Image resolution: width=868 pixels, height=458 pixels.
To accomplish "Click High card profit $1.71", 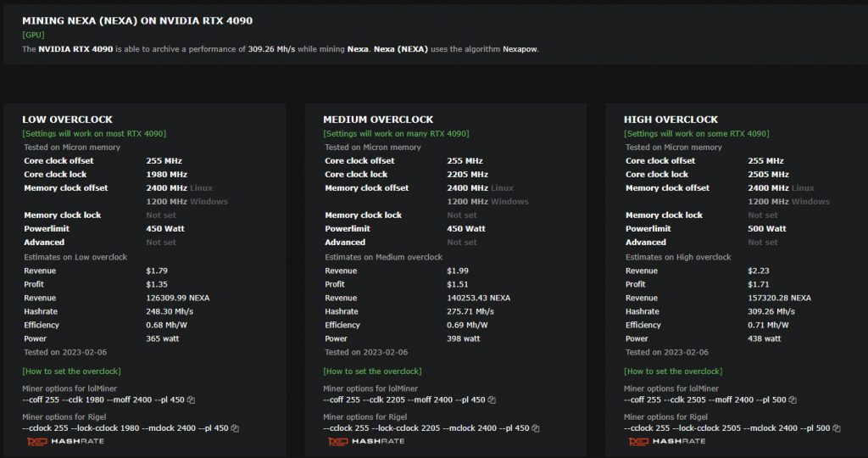I will [x=759, y=284].
